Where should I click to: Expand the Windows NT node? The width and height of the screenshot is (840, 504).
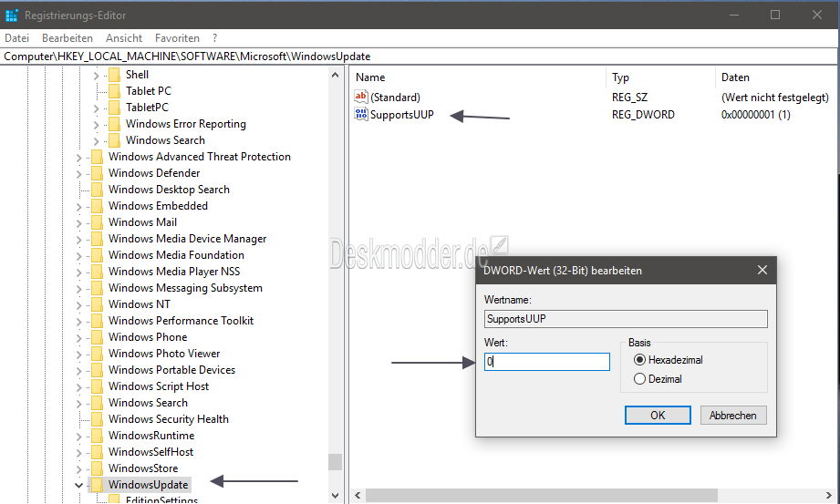(x=78, y=306)
